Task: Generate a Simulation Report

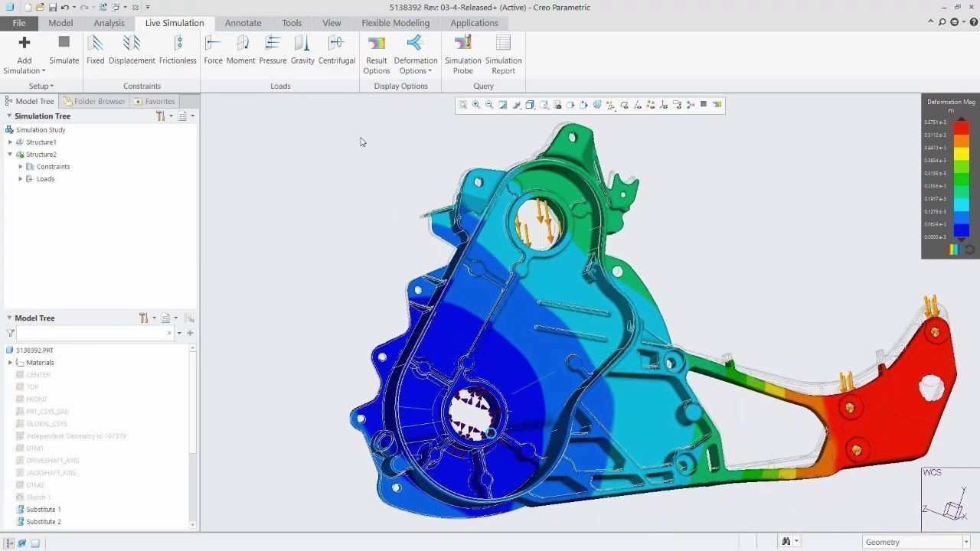Action: pyautogui.click(x=503, y=54)
